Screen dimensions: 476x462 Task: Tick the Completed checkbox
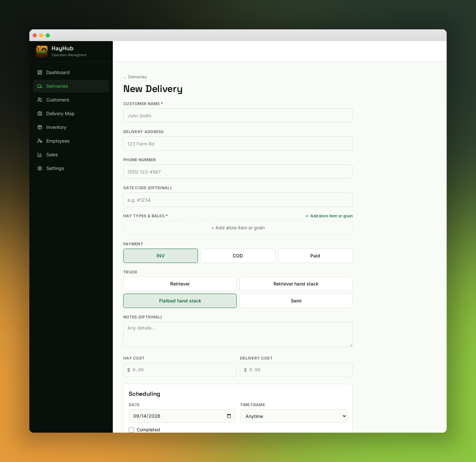[x=131, y=430]
